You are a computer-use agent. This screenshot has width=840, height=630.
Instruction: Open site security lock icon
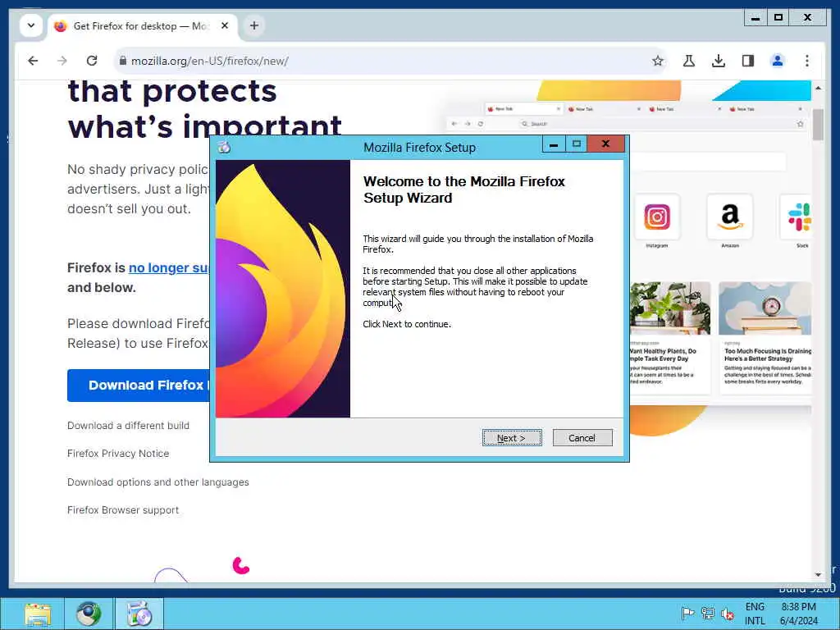tap(123, 61)
